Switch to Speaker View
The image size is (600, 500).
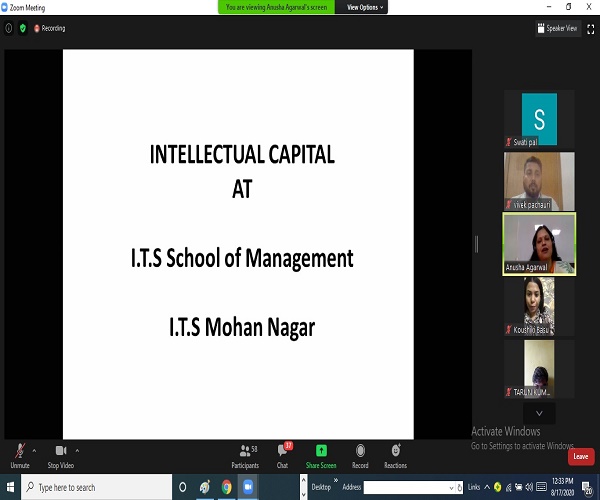[558, 28]
